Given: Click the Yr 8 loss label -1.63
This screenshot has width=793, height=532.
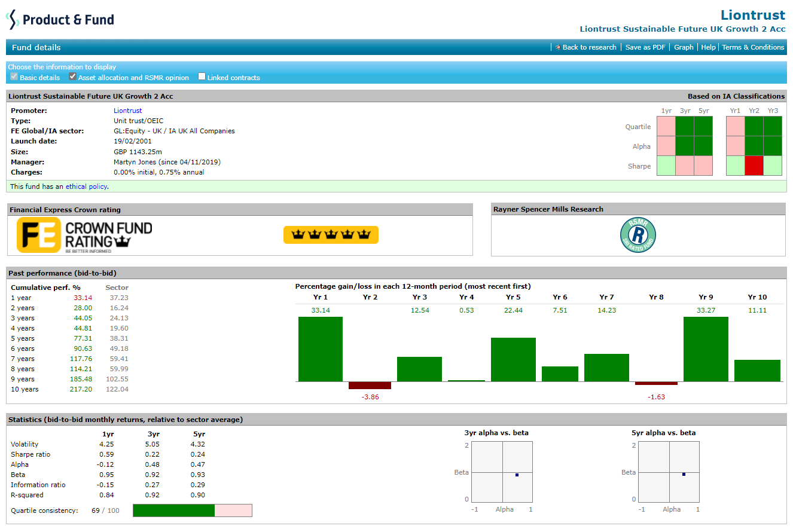Looking at the screenshot, I should [x=656, y=397].
